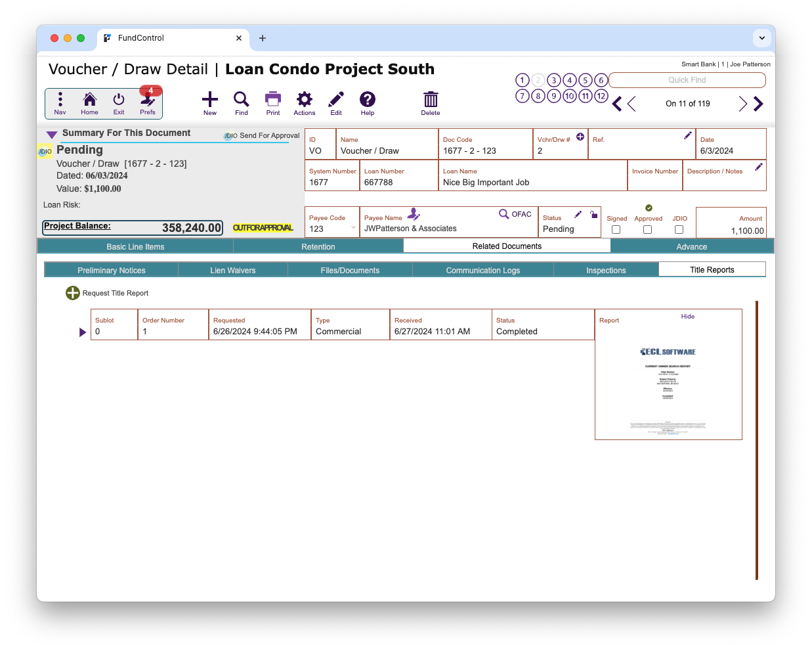Click the JDIO badge next to Pending
812x645 pixels.
coord(45,152)
